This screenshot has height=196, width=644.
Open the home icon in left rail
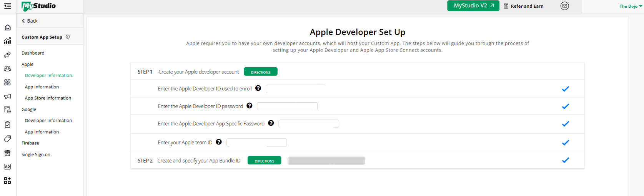point(7,28)
